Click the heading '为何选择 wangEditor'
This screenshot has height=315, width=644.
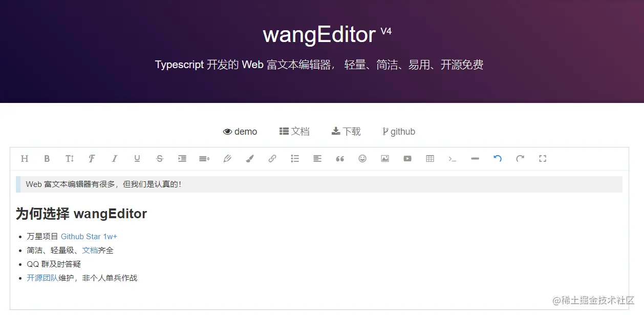pyautogui.click(x=81, y=214)
